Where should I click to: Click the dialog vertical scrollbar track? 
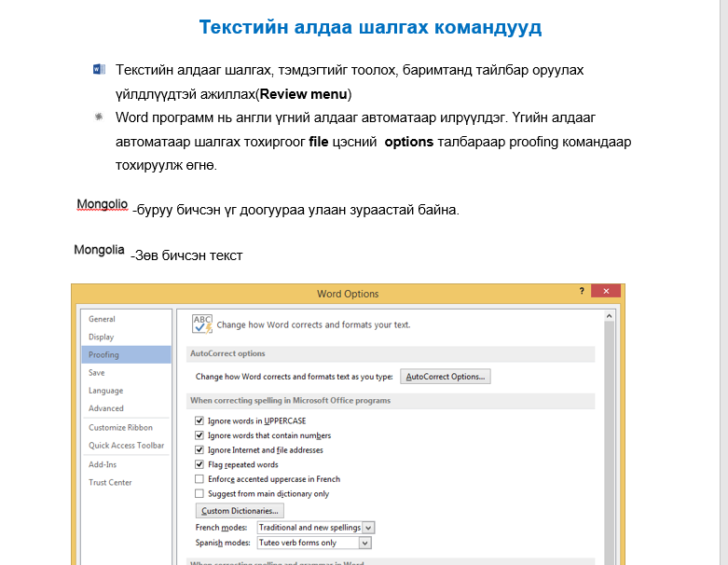pos(609,441)
